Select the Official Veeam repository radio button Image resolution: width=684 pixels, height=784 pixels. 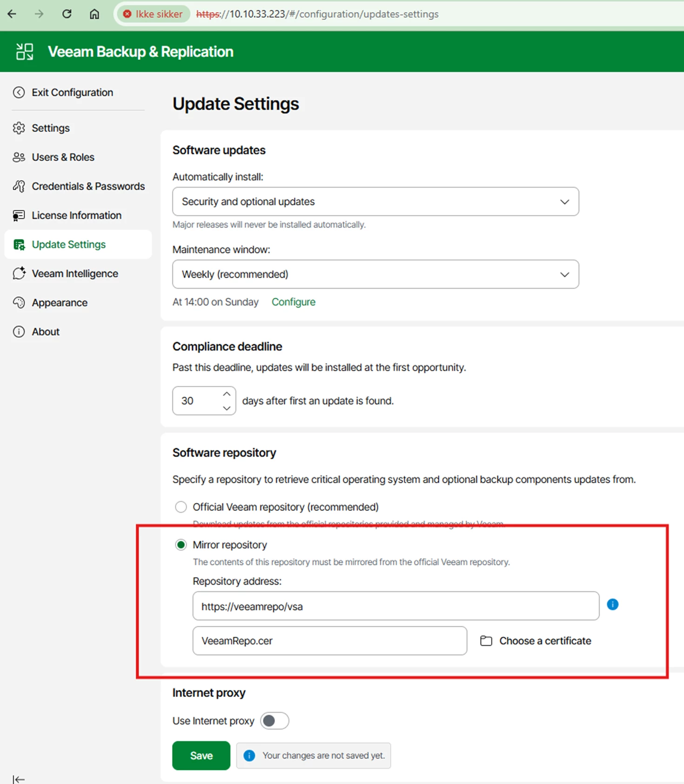click(x=181, y=507)
